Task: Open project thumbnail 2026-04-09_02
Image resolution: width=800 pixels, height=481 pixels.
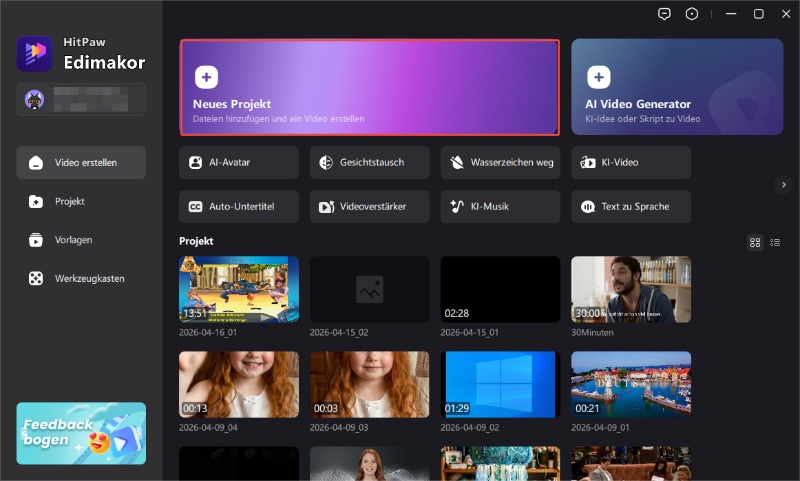Action: coord(501,384)
